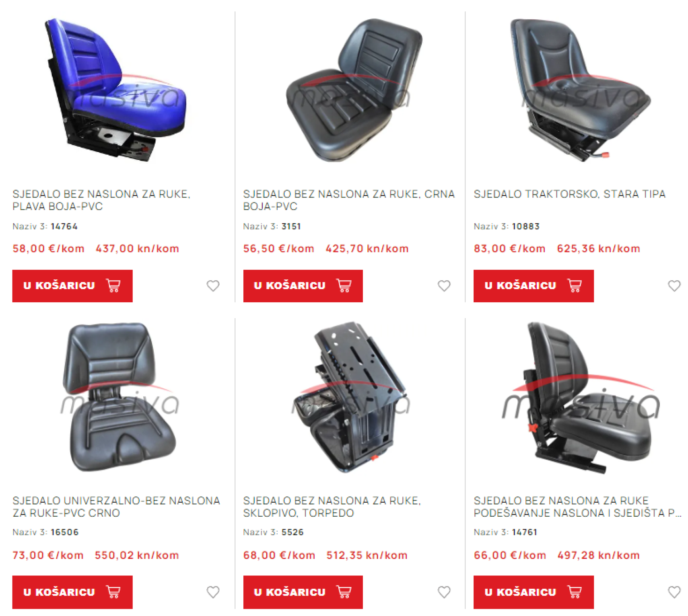Open the SJEDALO BEZ NASLONA ZA RUKE, PLAVA BOJA-PVC link

coord(101,200)
